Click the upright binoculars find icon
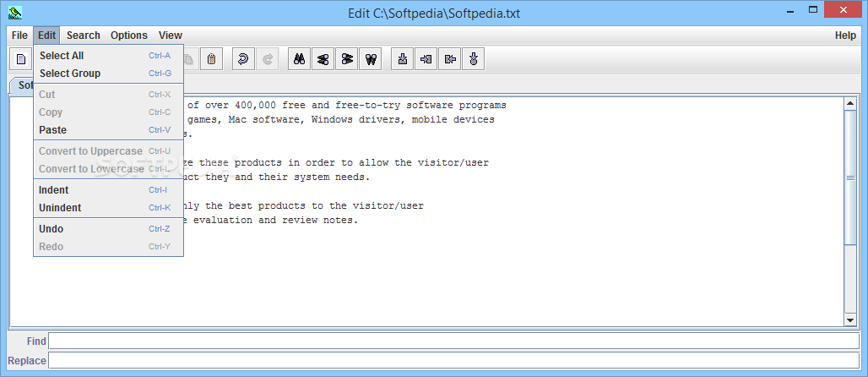Screen dimensions: 868x377 tap(300, 59)
